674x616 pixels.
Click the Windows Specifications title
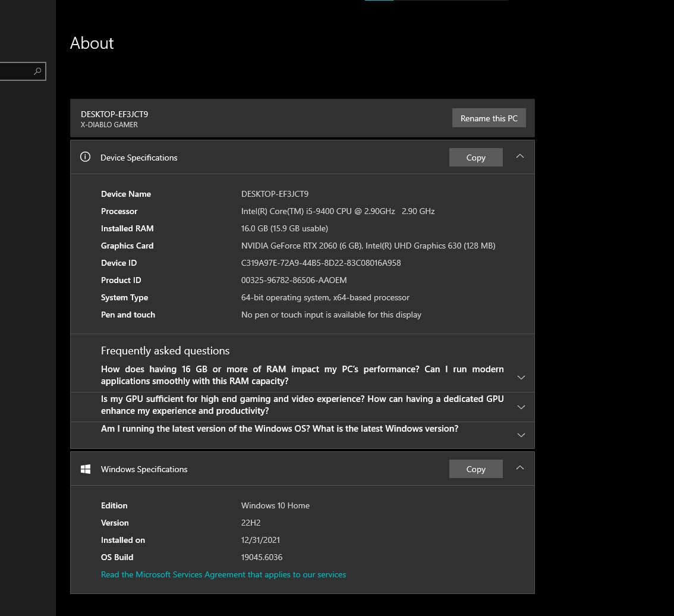click(144, 469)
